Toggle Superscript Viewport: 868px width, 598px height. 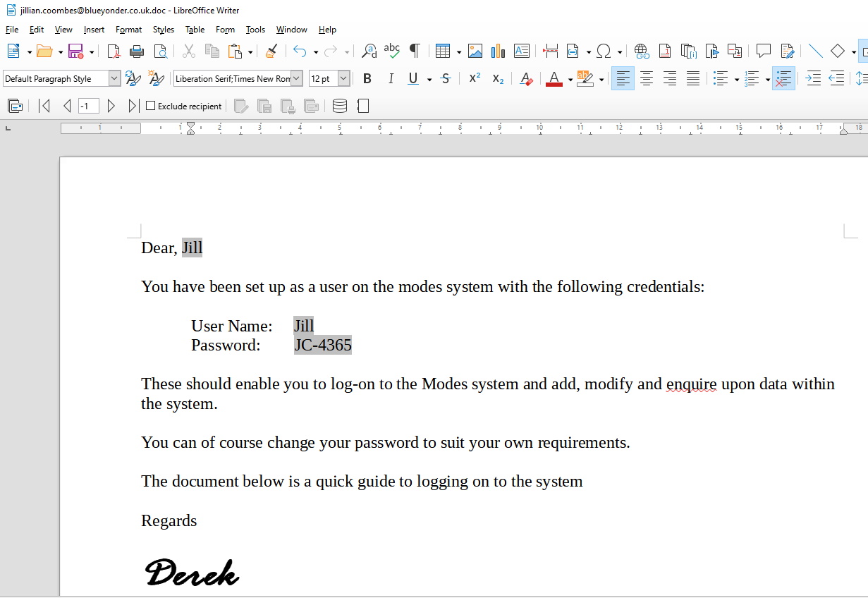(475, 79)
